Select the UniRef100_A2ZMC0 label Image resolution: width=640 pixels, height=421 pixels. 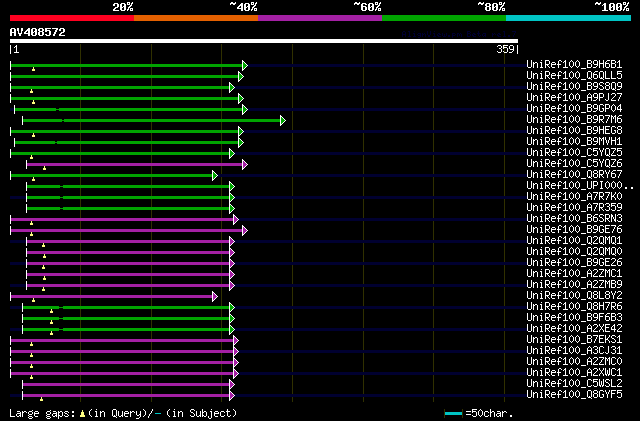574,361
